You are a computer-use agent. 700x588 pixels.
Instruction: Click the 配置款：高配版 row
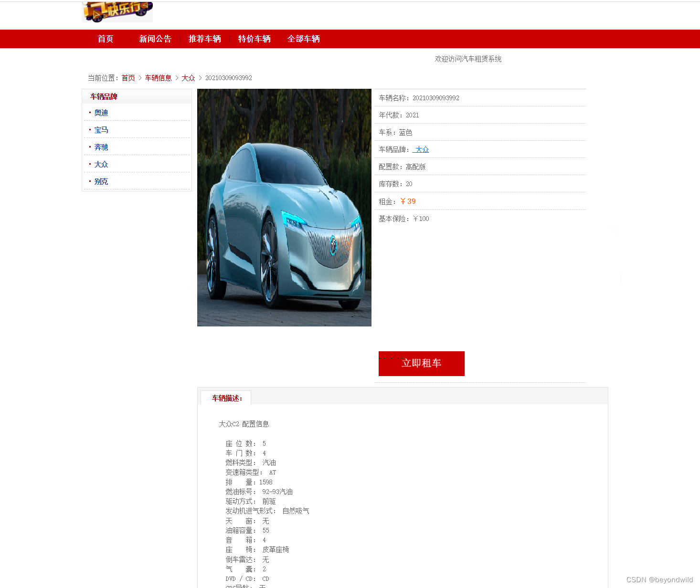[480, 167]
